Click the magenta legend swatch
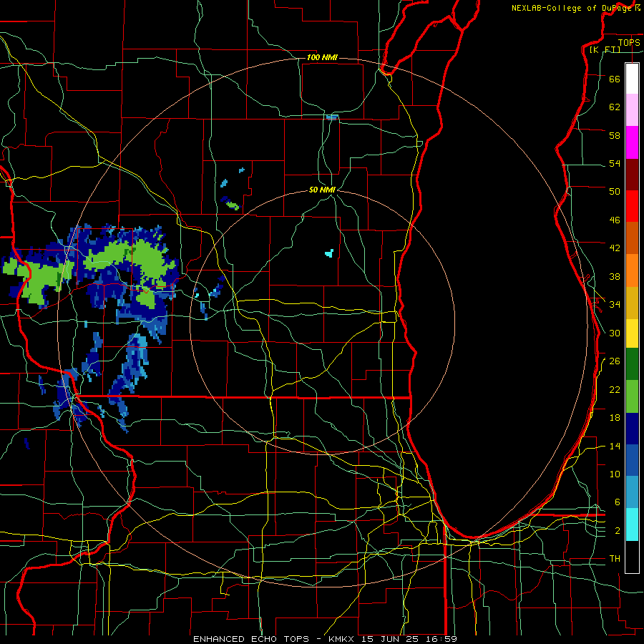Image resolution: width=644 pixels, height=644 pixels. tap(632, 142)
